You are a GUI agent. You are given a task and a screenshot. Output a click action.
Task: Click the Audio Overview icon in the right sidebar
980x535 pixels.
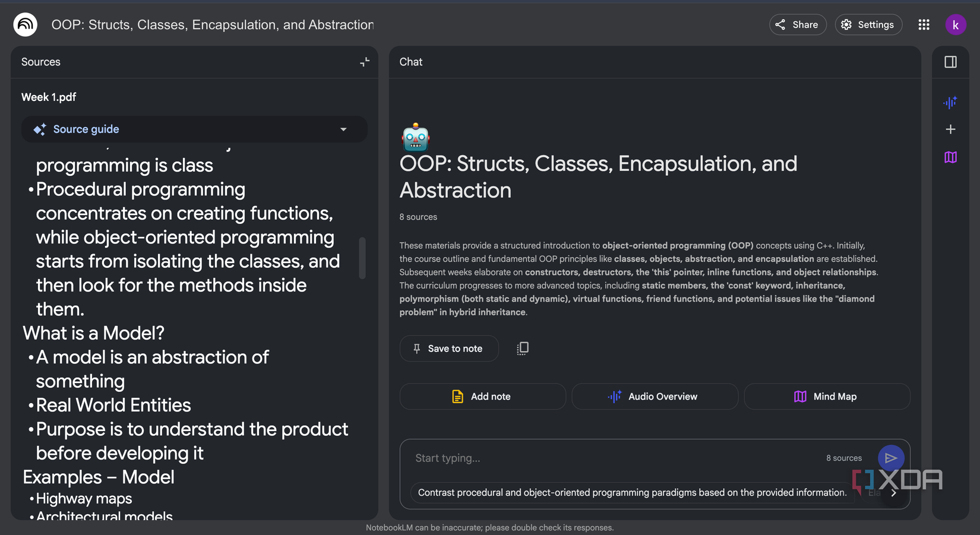(950, 102)
